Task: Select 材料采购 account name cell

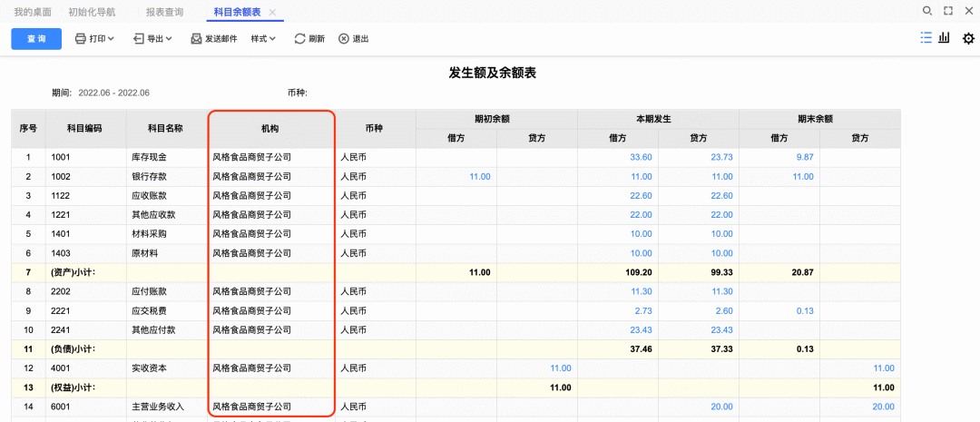Action: (167, 234)
